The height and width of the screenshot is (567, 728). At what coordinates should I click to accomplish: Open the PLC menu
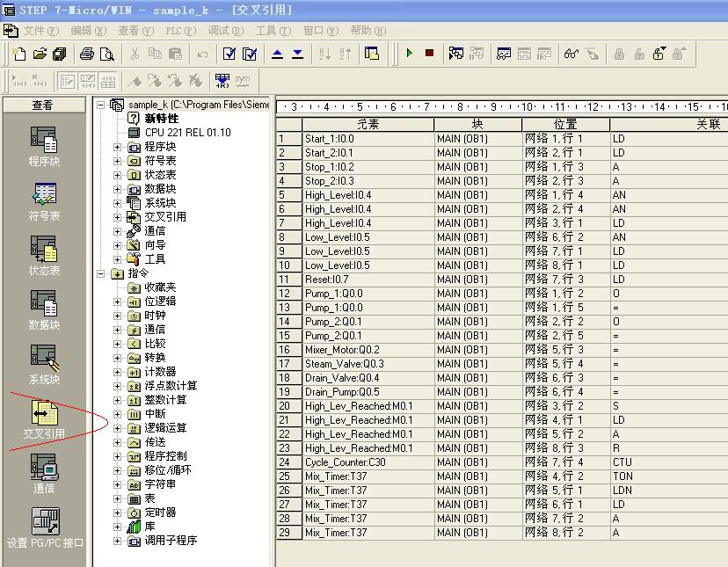pos(179,30)
